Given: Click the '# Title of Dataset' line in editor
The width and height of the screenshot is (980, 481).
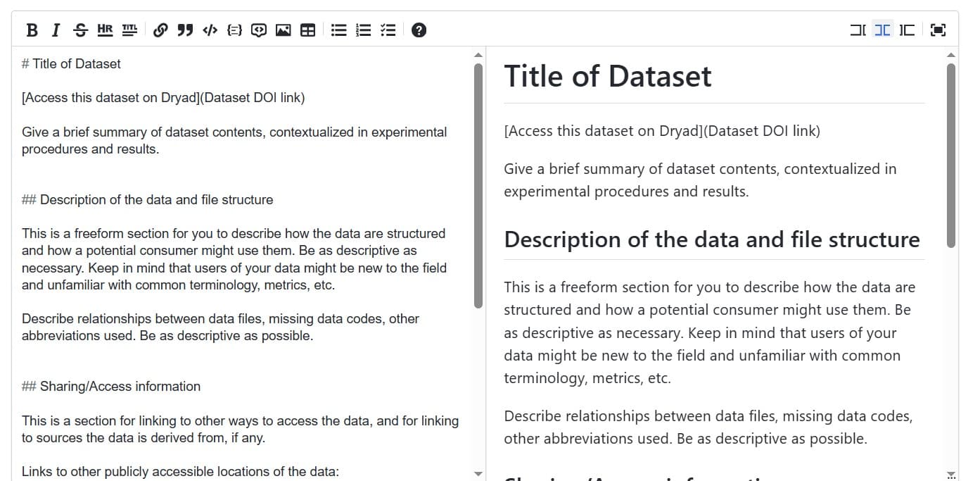Looking at the screenshot, I should tap(71, 63).
